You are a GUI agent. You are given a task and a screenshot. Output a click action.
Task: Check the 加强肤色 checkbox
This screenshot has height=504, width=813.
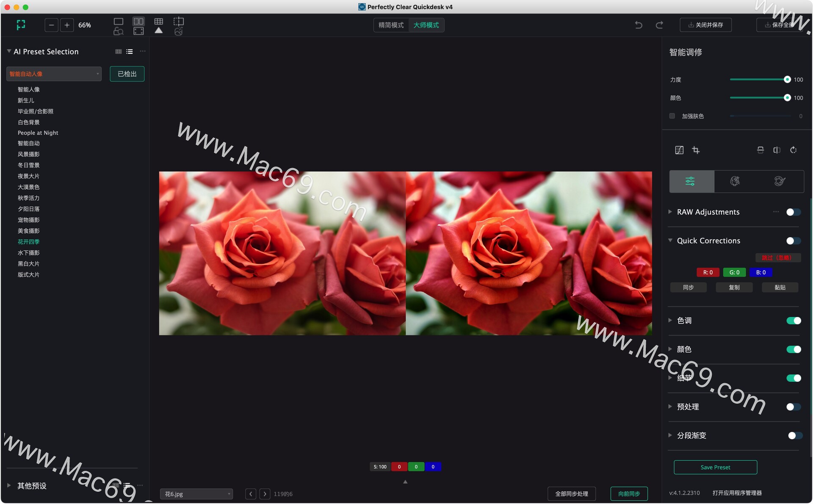(672, 116)
